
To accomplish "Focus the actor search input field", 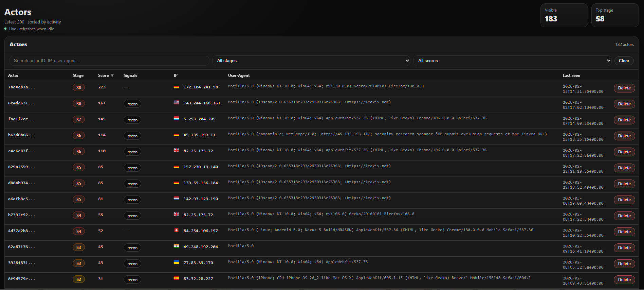I will point(109,61).
